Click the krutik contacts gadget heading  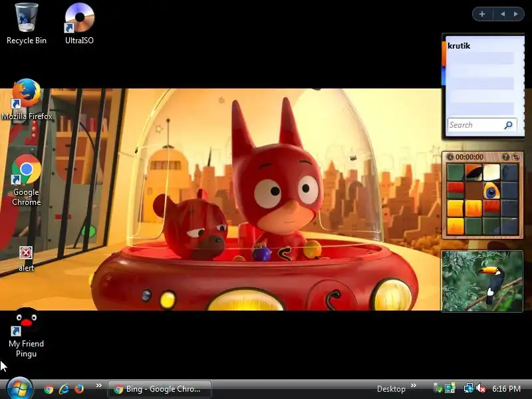(459, 46)
